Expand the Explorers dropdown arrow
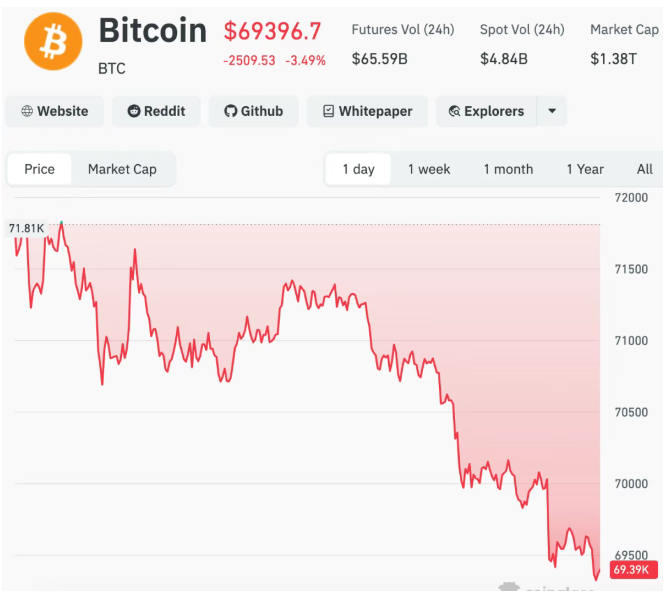Viewport: 669px width, 593px height. [x=552, y=111]
